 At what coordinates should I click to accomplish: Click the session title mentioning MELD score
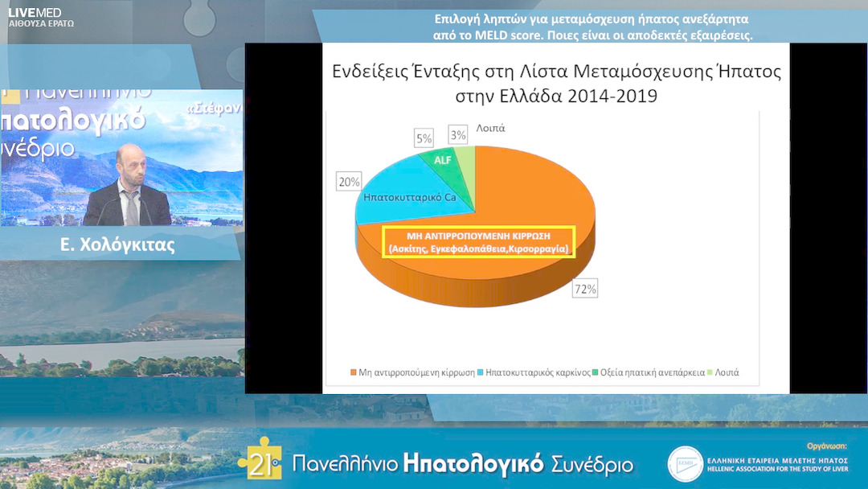[592, 27]
